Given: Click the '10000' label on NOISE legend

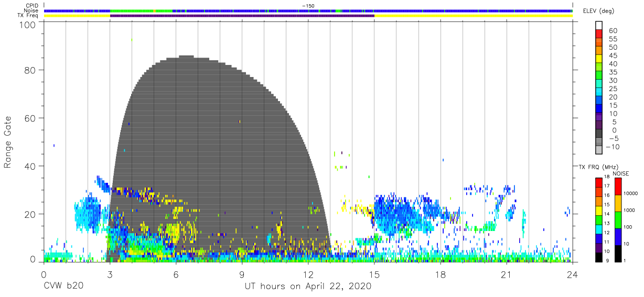Looking at the screenshot, I should [x=631, y=193].
